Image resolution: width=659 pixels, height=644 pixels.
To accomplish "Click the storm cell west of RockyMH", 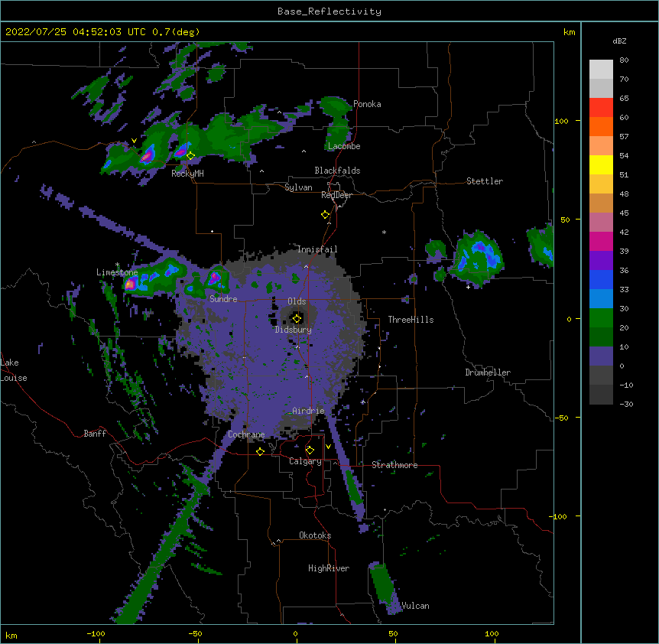I will [x=147, y=156].
